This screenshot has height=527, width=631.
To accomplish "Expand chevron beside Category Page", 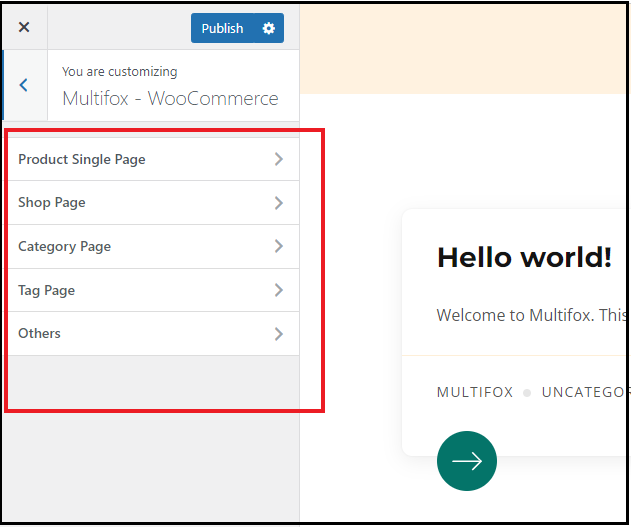I will 278,246.
